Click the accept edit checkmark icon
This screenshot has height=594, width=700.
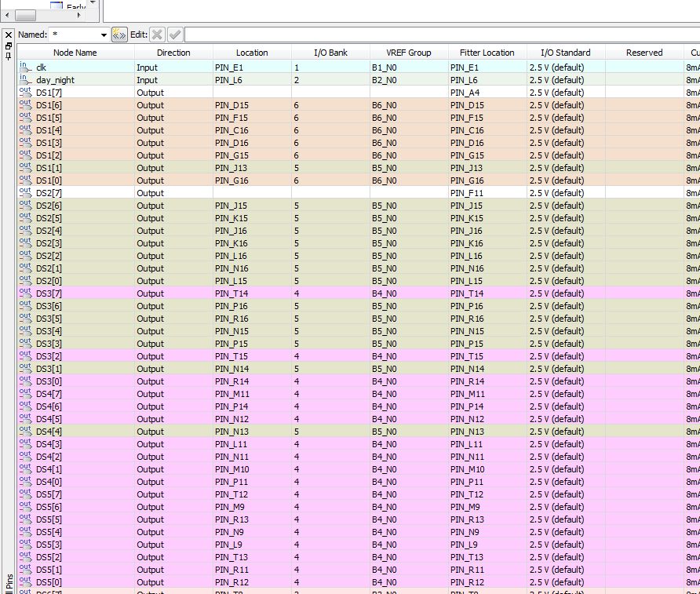coord(175,35)
